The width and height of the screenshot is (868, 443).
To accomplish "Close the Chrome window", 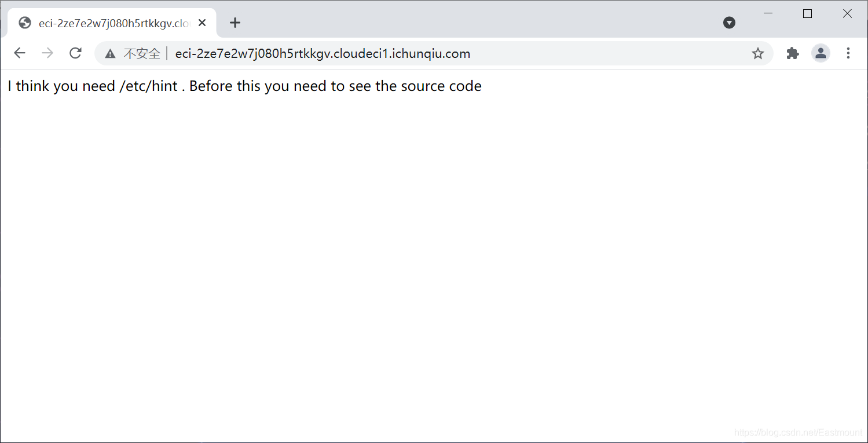I will point(847,14).
